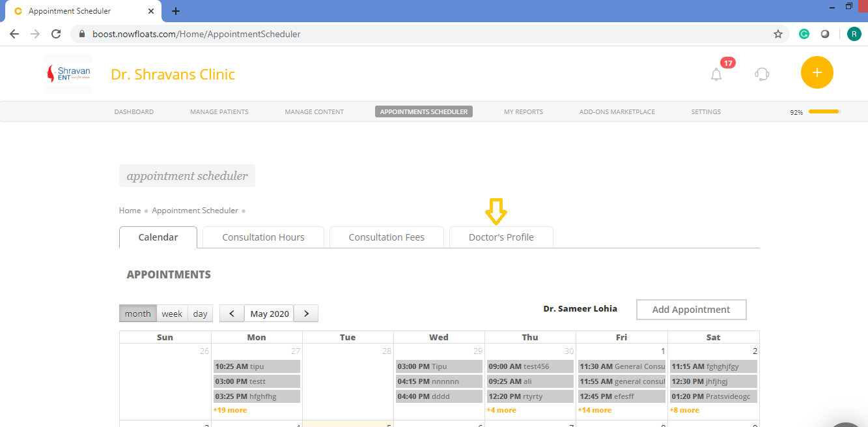Open 01:20 PM Pratsvideogc appointment
Viewport: 868px width, 427px height.
click(x=714, y=396)
